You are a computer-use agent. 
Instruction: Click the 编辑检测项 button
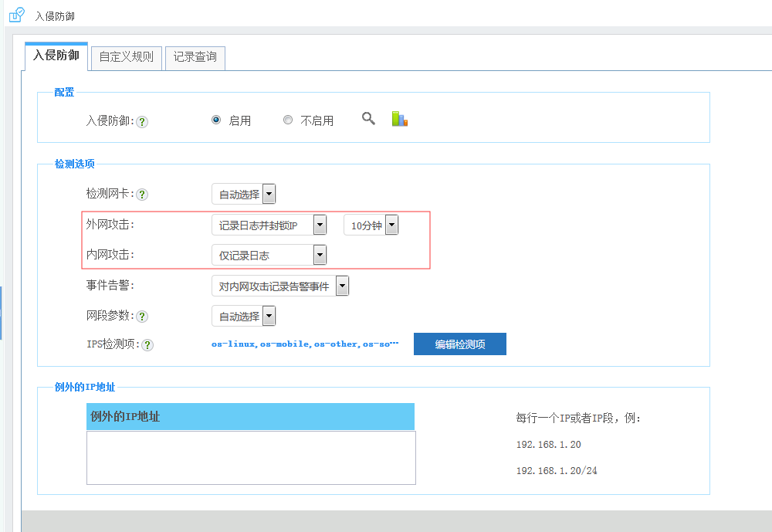459,344
